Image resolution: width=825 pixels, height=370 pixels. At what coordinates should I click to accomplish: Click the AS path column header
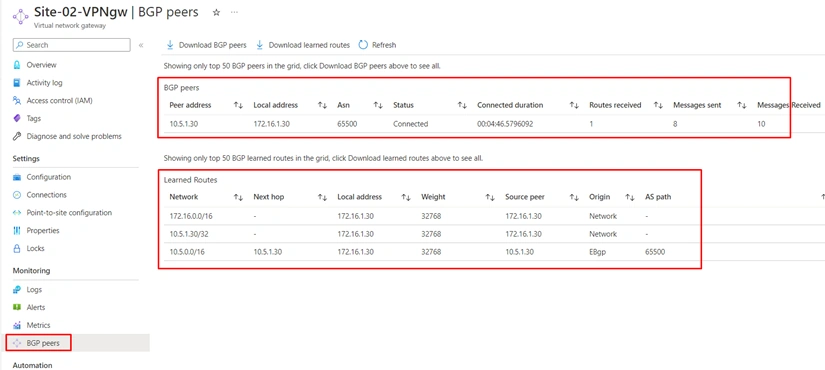(x=658, y=197)
